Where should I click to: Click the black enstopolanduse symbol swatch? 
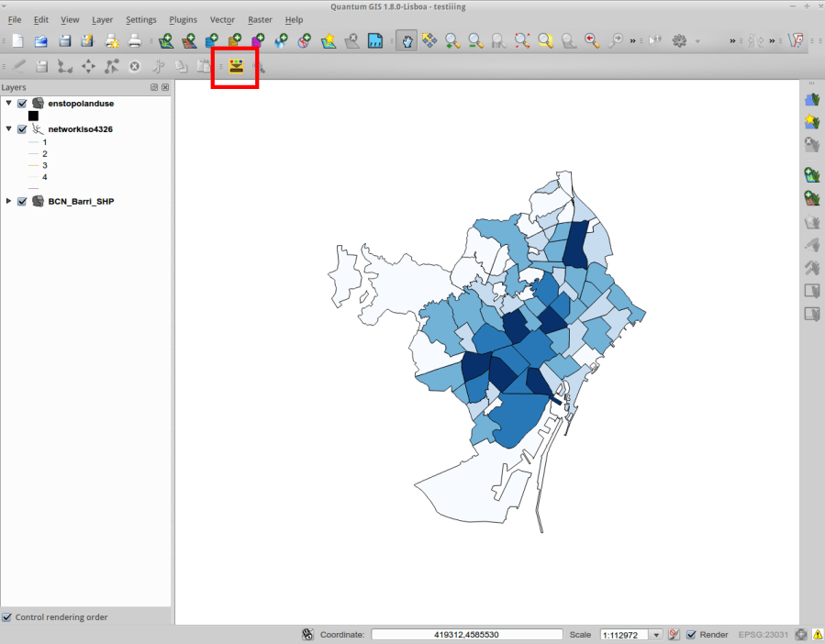tap(33, 117)
